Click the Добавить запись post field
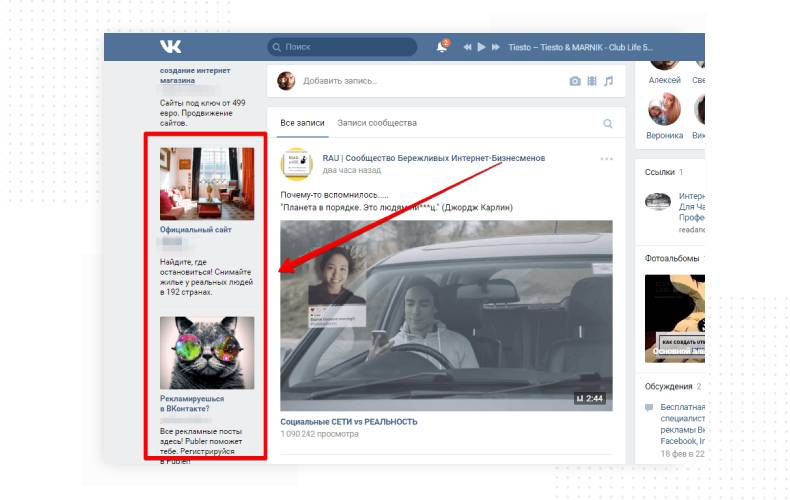Screen dimensions: 790x500 click(x=340, y=81)
